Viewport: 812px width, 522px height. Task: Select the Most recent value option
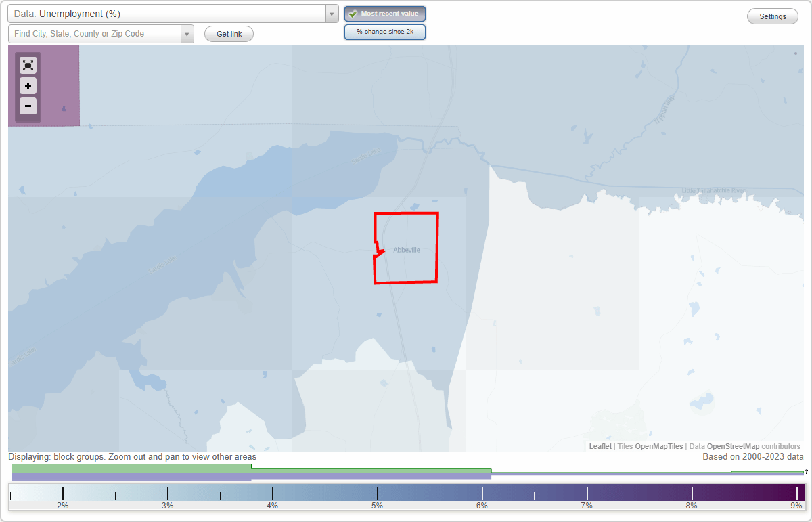[385, 14]
